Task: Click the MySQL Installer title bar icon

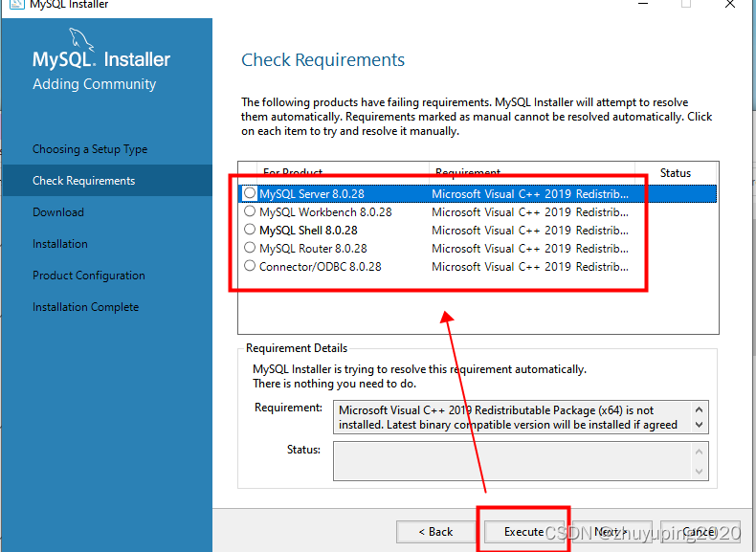Action: pyautogui.click(x=17, y=5)
